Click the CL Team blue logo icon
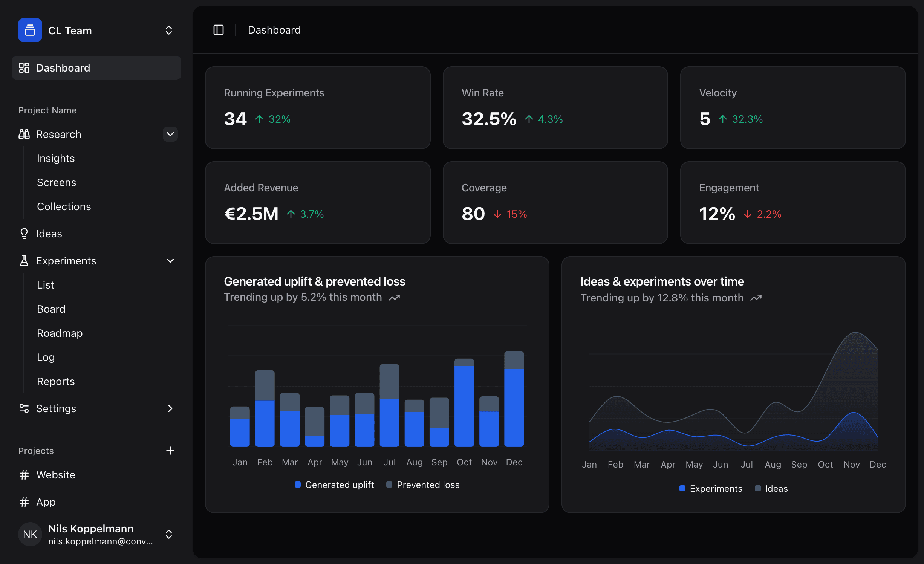Image resolution: width=924 pixels, height=564 pixels. (x=30, y=30)
